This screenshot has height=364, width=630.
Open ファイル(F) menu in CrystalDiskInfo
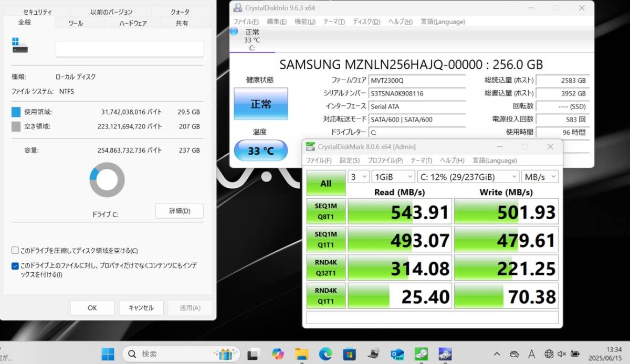[x=246, y=22]
